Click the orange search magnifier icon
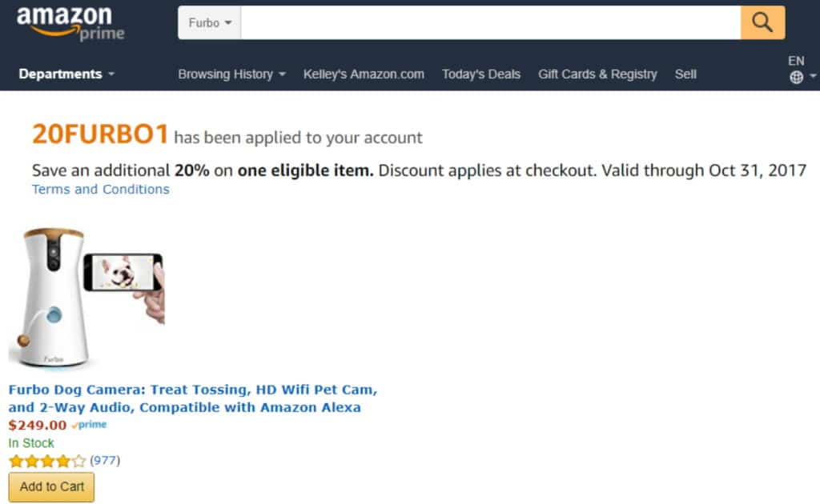820x504 pixels. [761, 22]
